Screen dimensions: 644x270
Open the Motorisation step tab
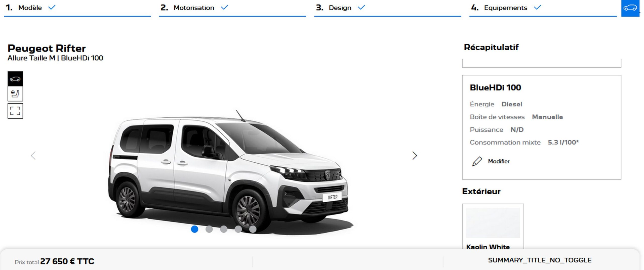pyautogui.click(x=194, y=8)
